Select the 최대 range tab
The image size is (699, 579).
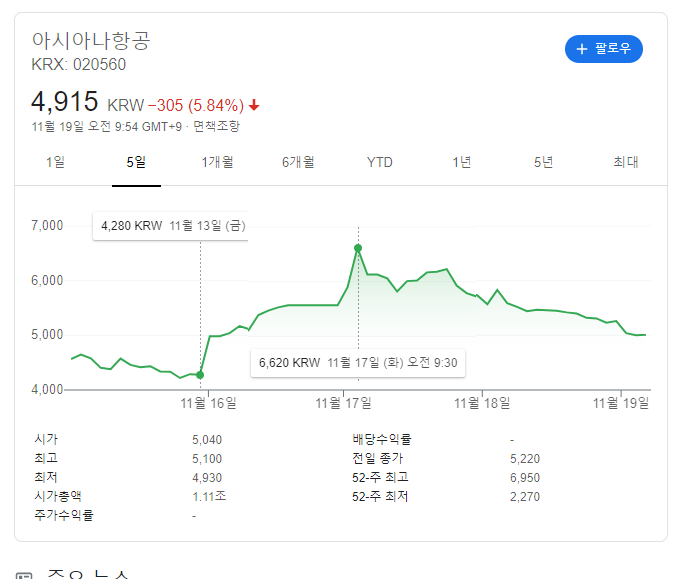[x=625, y=162]
